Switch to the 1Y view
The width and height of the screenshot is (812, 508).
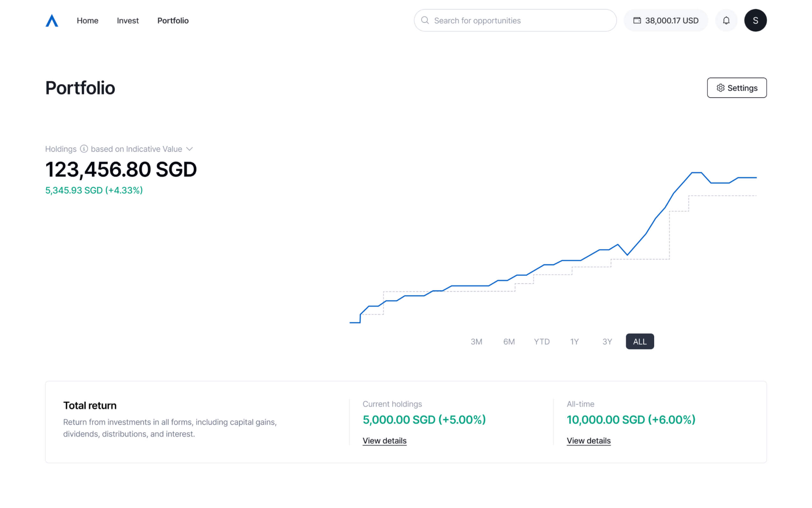click(x=574, y=341)
